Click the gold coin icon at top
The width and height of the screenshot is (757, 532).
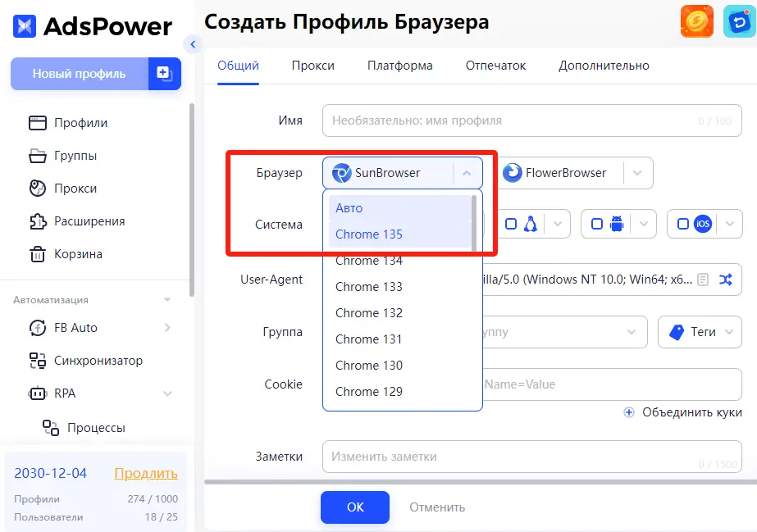pyautogui.click(x=696, y=22)
